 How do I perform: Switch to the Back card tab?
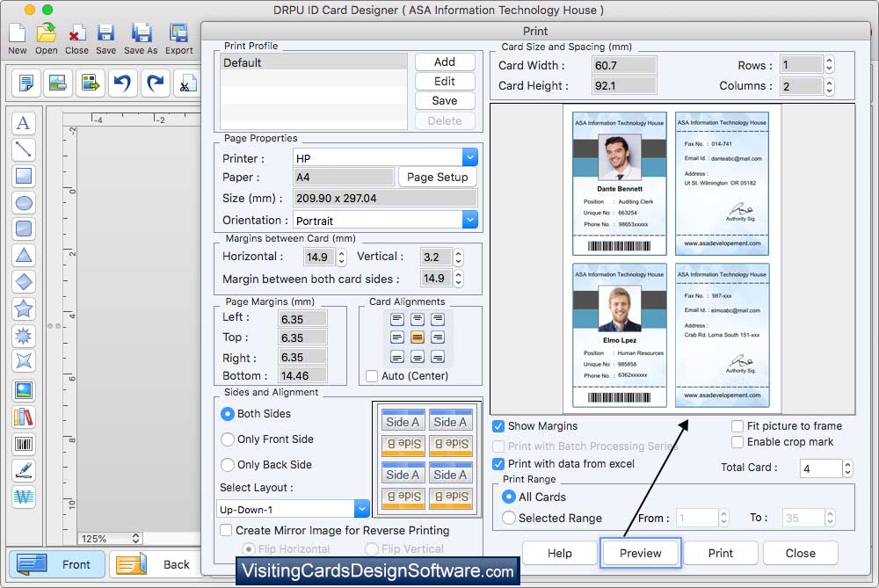[156, 564]
